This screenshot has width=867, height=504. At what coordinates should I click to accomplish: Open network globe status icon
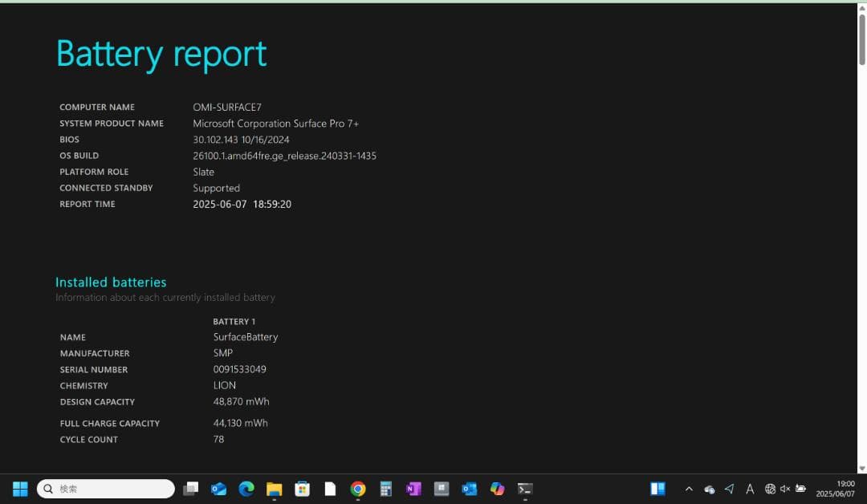click(x=770, y=489)
